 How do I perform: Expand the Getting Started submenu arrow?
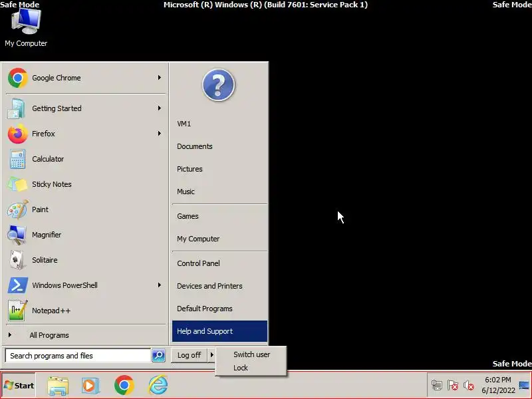pos(159,108)
